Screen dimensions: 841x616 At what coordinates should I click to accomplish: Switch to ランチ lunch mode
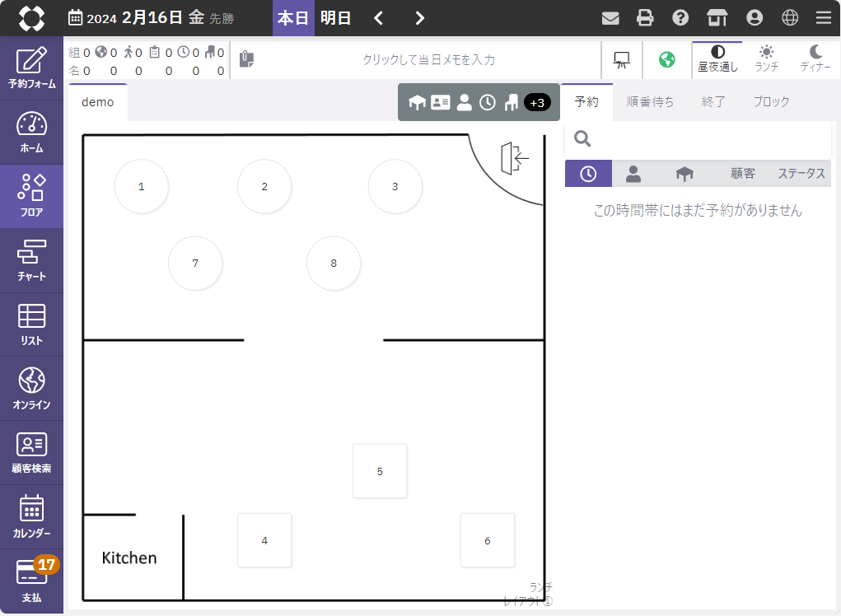(x=766, y=59)
